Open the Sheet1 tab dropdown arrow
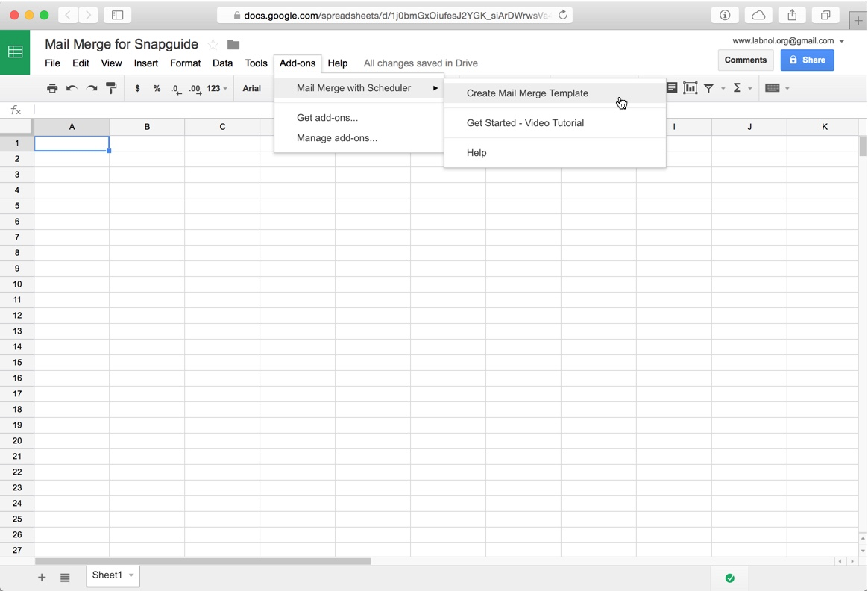 131,575
